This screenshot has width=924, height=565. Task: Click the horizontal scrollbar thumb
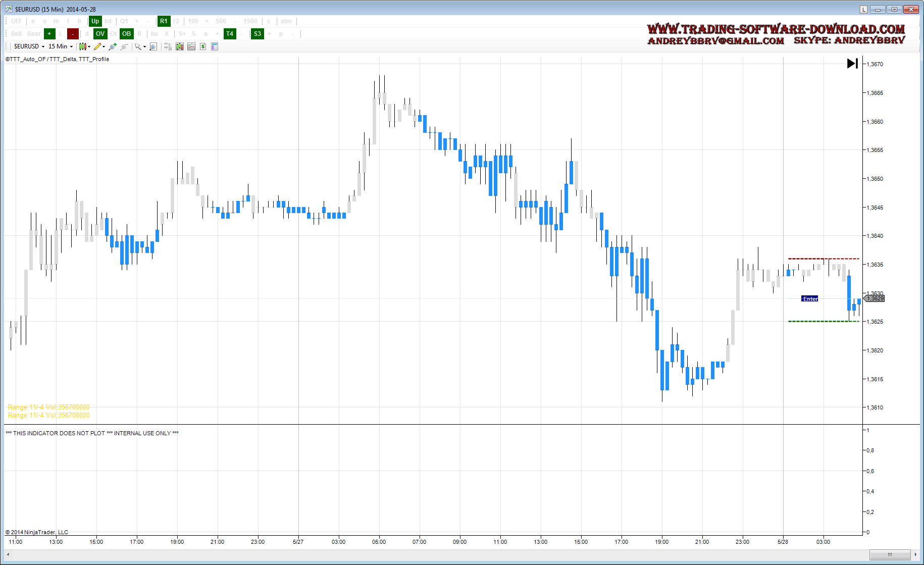coord(890,554)
